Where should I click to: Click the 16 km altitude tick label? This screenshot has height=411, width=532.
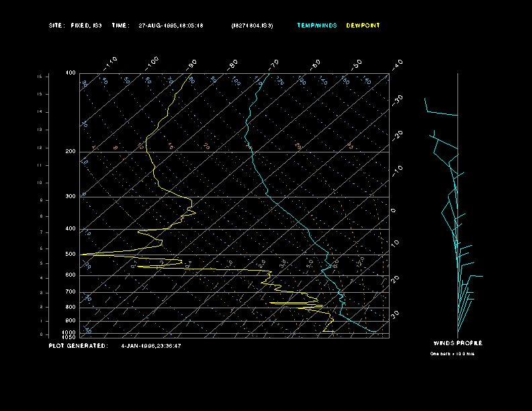(x=40, y=77)
